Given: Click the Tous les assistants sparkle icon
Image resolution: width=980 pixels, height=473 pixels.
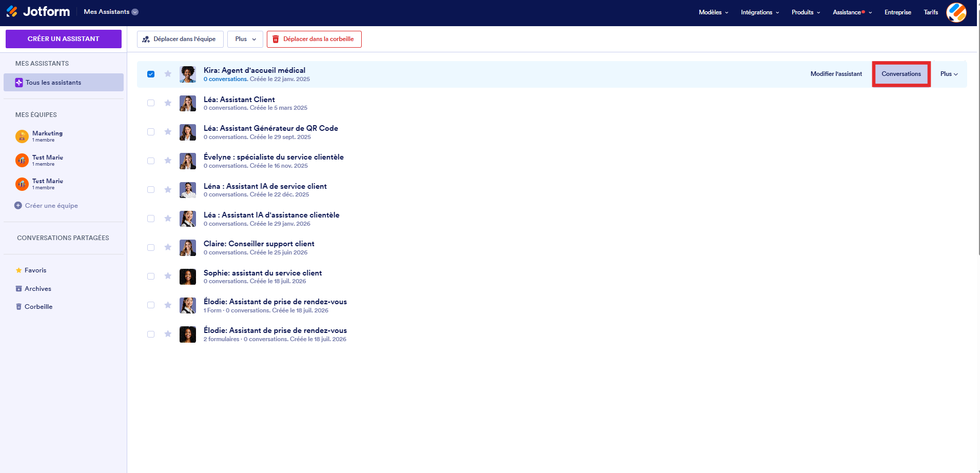Looking at the screenshot, I should coord(19,83).
